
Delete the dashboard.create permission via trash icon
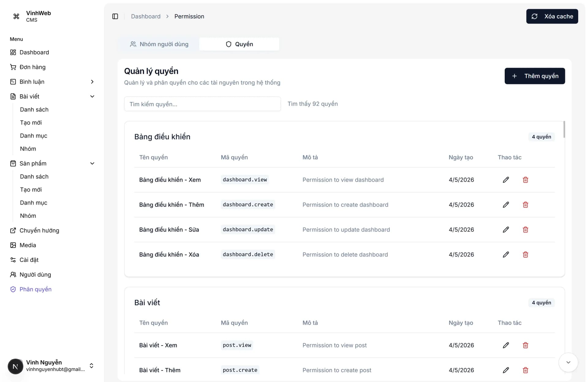pos(525,205)
